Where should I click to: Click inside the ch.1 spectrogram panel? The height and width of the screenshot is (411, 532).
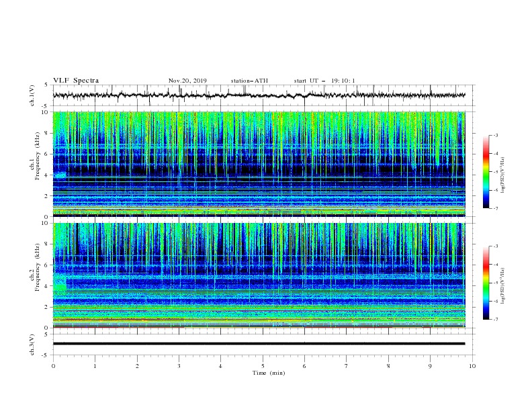pyautogui.click(x=259, y=164)
